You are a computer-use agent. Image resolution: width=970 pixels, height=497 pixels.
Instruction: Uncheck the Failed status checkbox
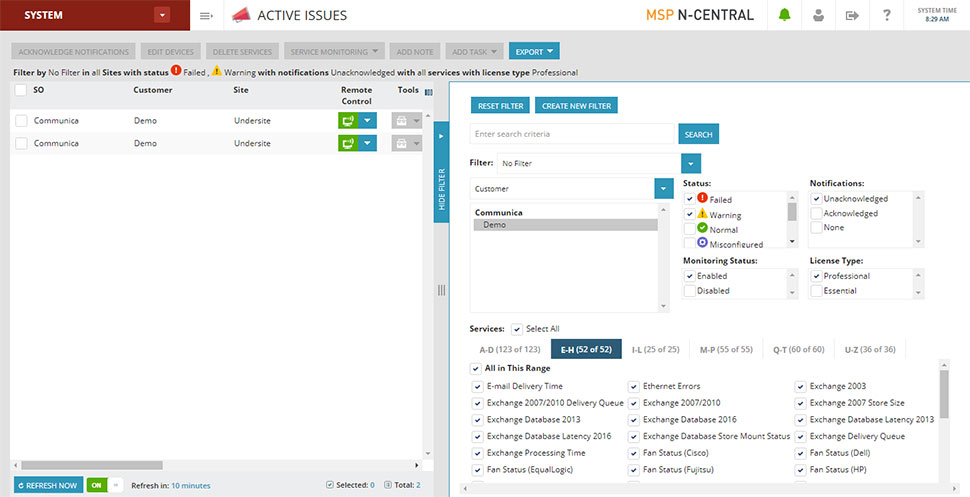tap(690, 199)
